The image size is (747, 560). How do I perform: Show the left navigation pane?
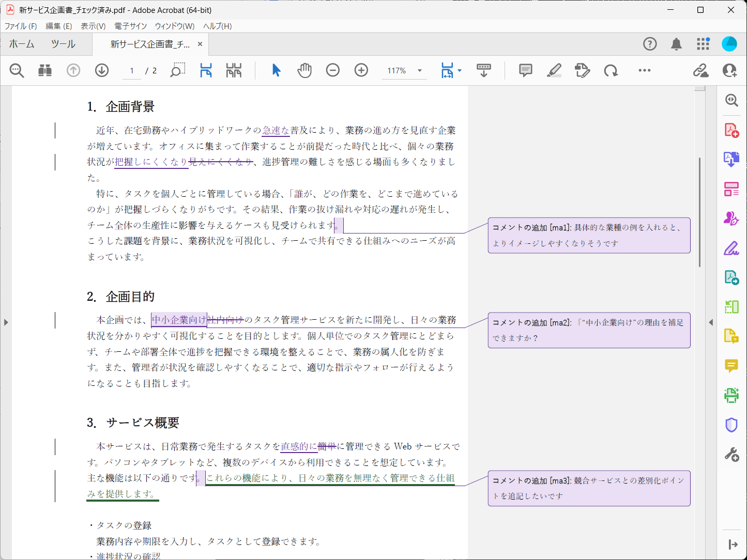[x=6, y=322]
